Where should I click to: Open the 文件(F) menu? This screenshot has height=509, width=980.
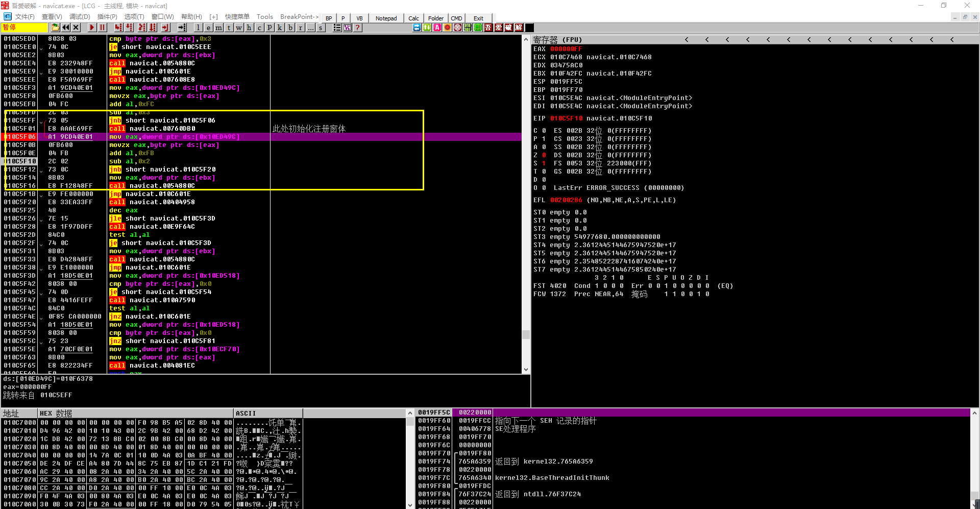25,17
